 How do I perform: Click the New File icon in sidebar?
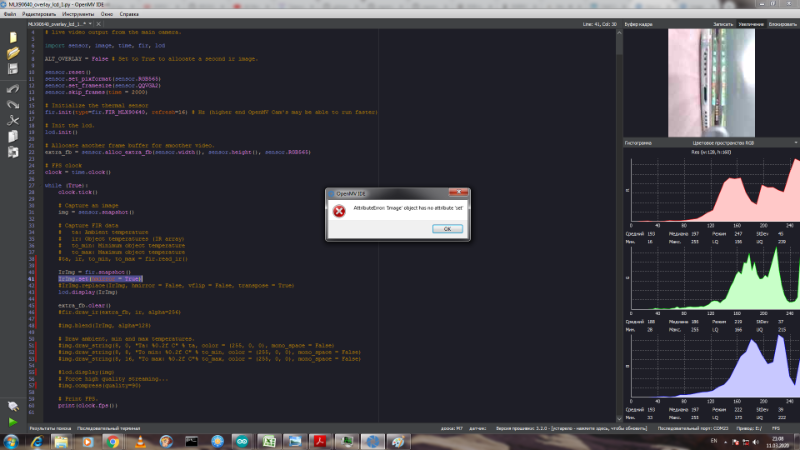(13, 37)
